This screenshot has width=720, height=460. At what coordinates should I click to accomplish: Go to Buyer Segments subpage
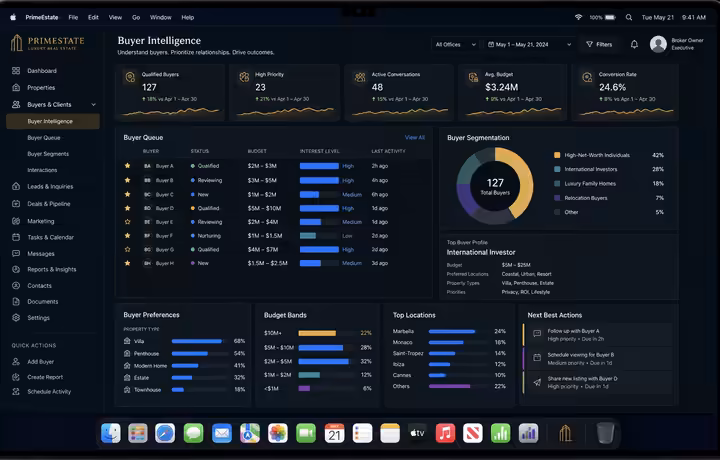pyautogui.click(x=48, y=154)
